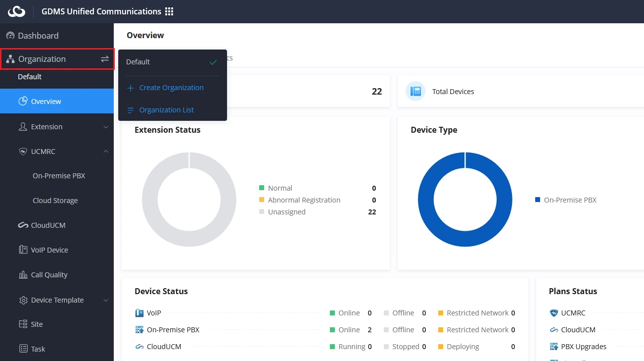Click the gray Unassigned legend swatch
The height and width of the screenshot is (361, 644).
262,212
